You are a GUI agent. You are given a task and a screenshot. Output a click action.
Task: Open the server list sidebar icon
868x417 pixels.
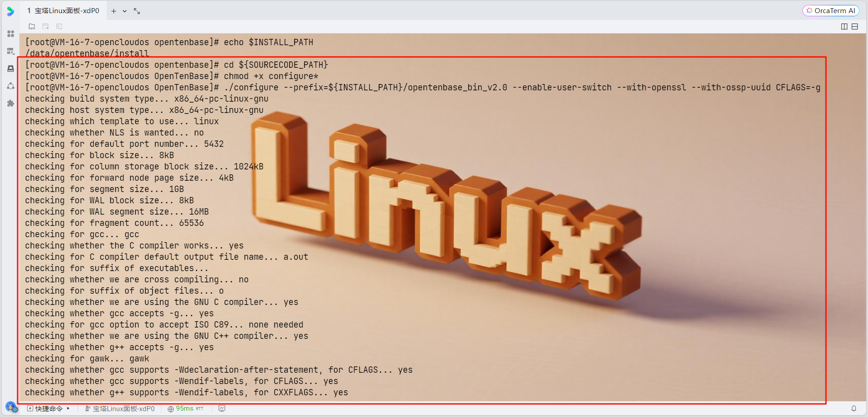pos(11,51)
